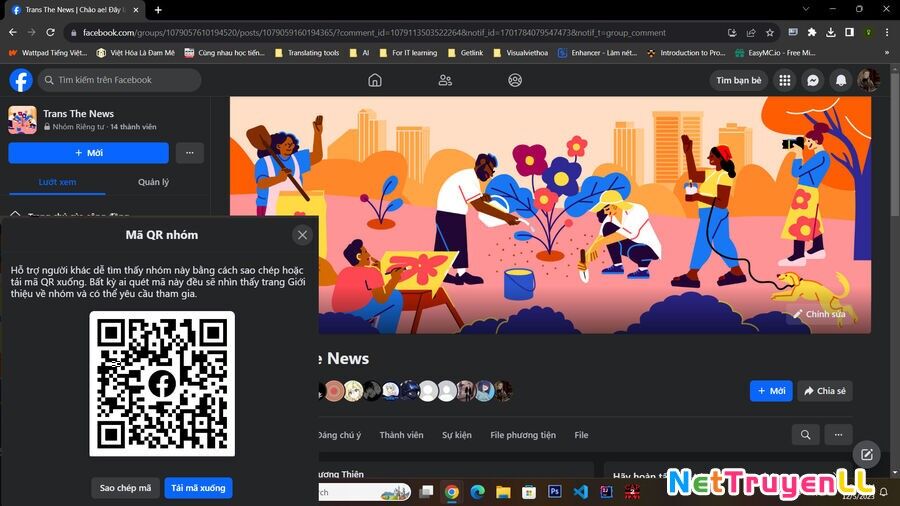Screen dimensions: 900x506
Task: Open the Việt Hóa Là Đam Mê bookmark
Action: [x=135, y=53]
